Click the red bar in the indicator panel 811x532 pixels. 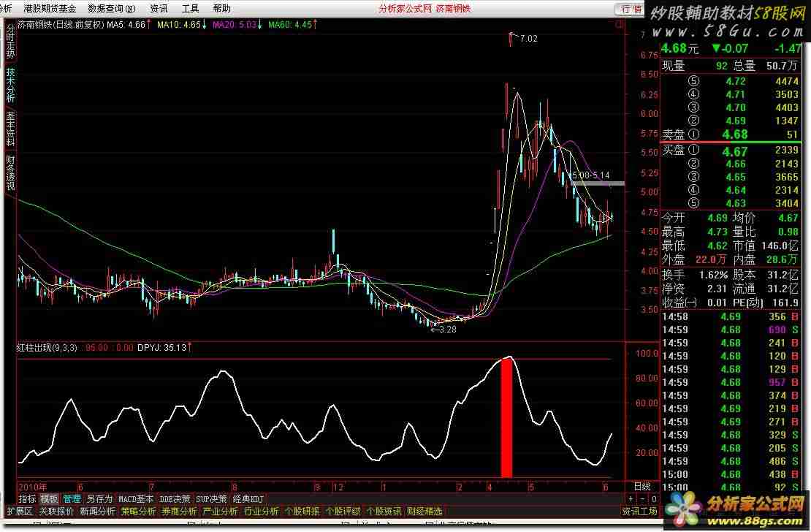point(507,418)
